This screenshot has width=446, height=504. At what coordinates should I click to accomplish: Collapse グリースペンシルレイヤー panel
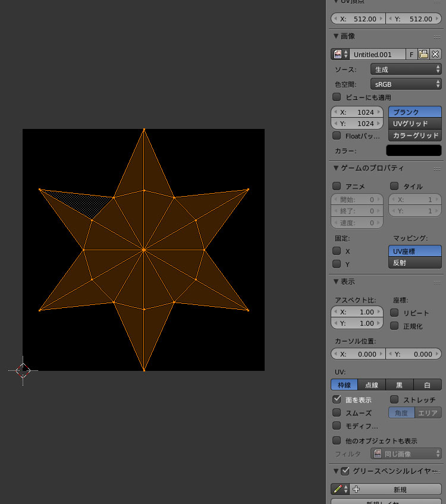(x=336, y=471)
